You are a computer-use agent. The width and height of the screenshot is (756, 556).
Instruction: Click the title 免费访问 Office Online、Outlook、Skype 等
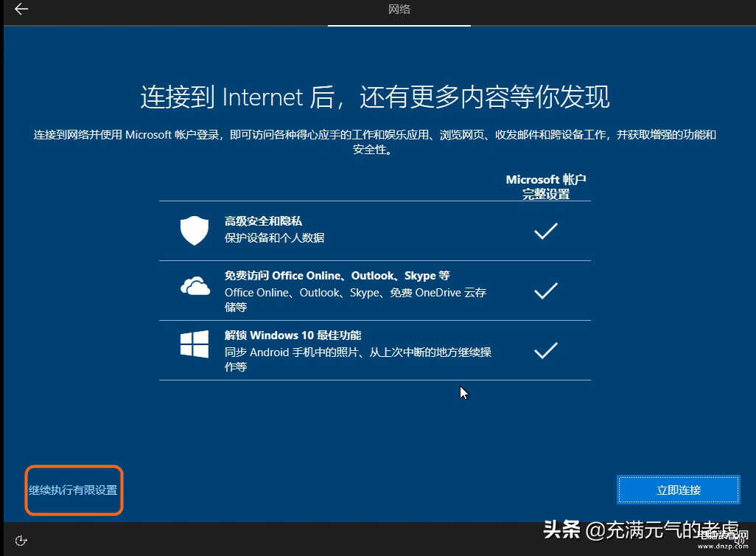337,276
